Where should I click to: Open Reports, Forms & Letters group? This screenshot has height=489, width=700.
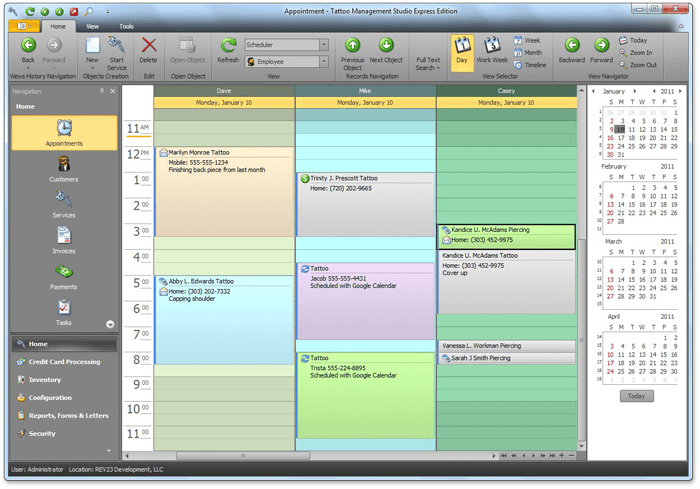(64, 415)
